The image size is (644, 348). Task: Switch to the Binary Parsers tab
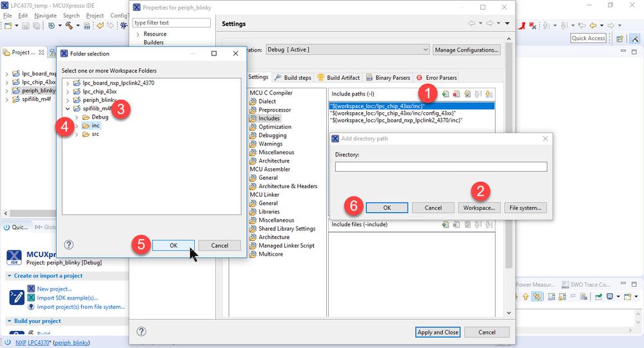tap(388, 77)
